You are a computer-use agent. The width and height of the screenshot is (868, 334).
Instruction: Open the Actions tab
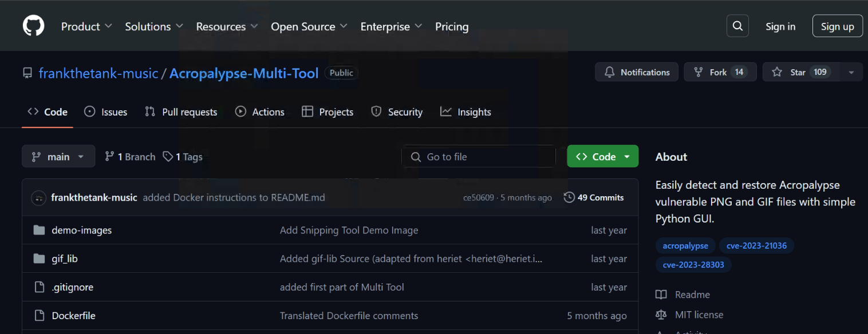[260, 112]
